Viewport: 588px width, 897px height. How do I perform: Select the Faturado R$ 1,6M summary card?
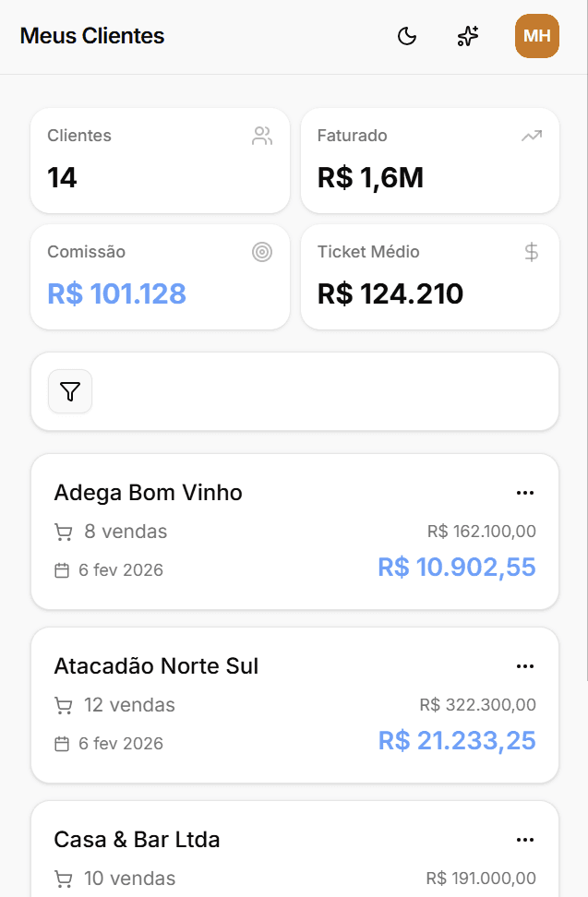click(429, 161)
